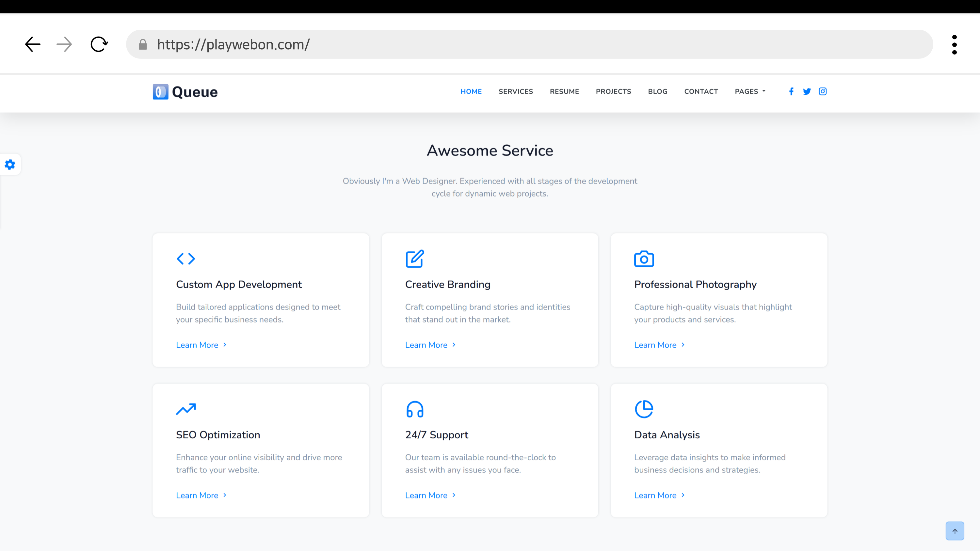Image resolution: width=980 pixels, height=551 pixels.
Task: Click the Queue logo
Action: 185,92
